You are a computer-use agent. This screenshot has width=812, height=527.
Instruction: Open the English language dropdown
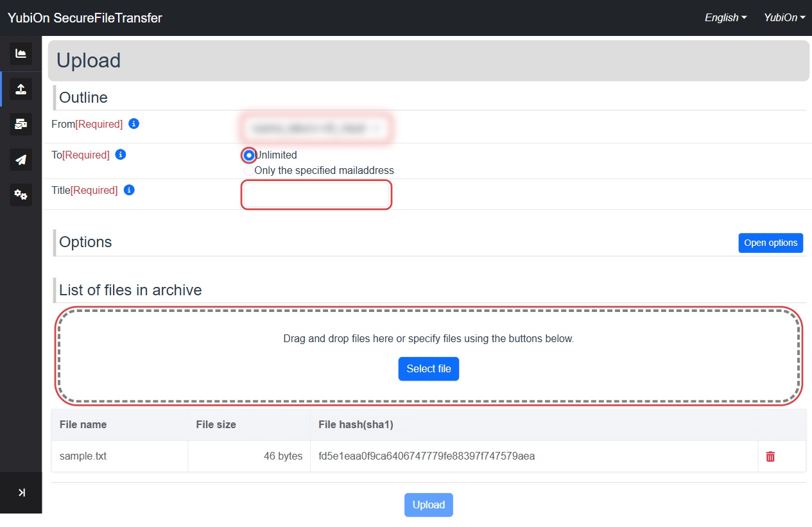point(725,18)
